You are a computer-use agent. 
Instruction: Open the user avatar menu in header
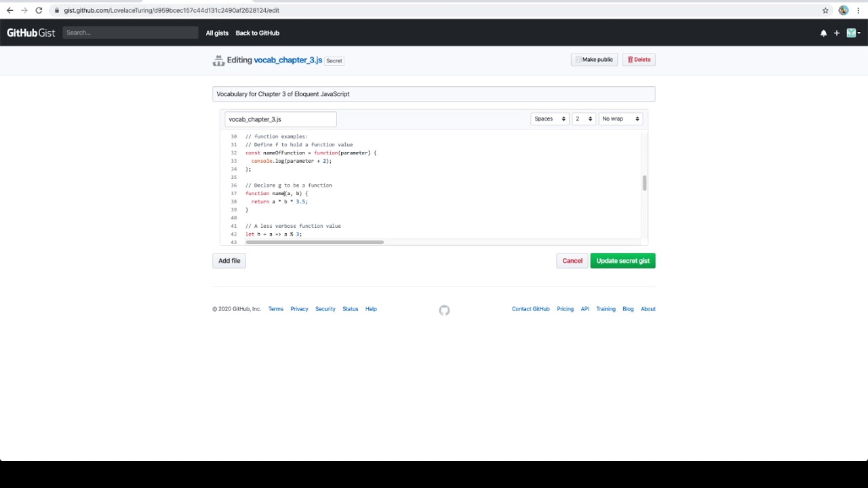click(853, 33)
